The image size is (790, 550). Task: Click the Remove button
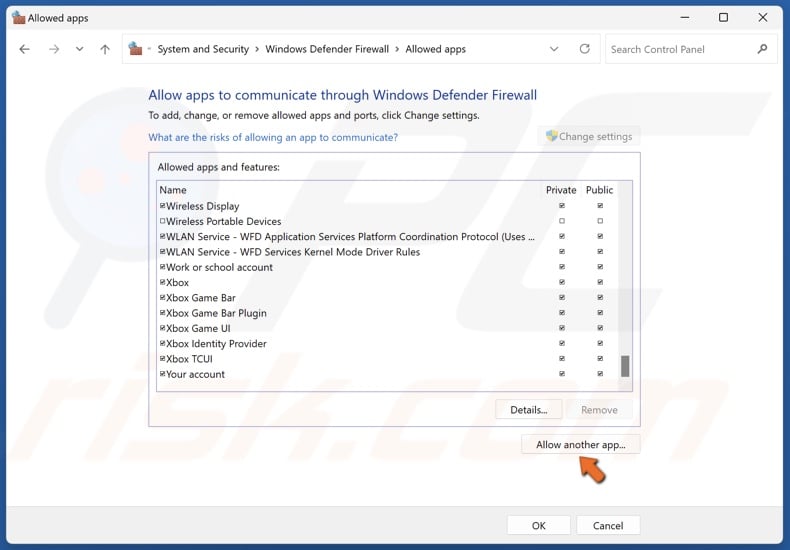[599, 409]
